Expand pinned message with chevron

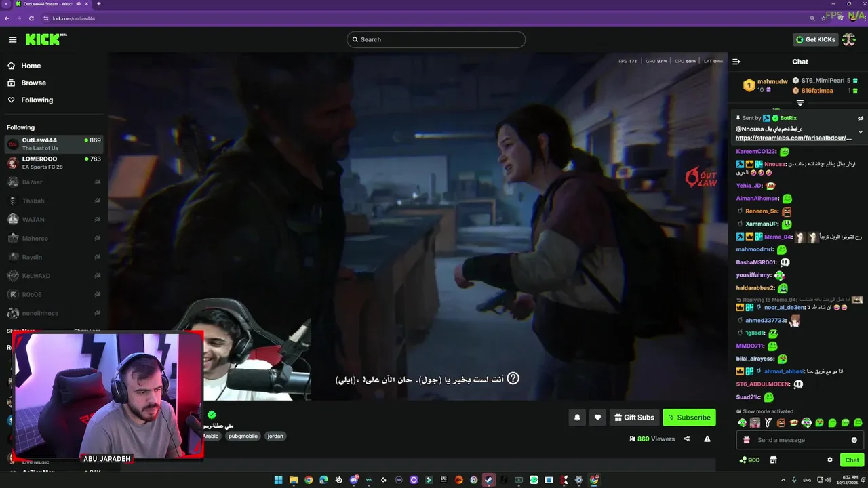click(x=861, y=132)
